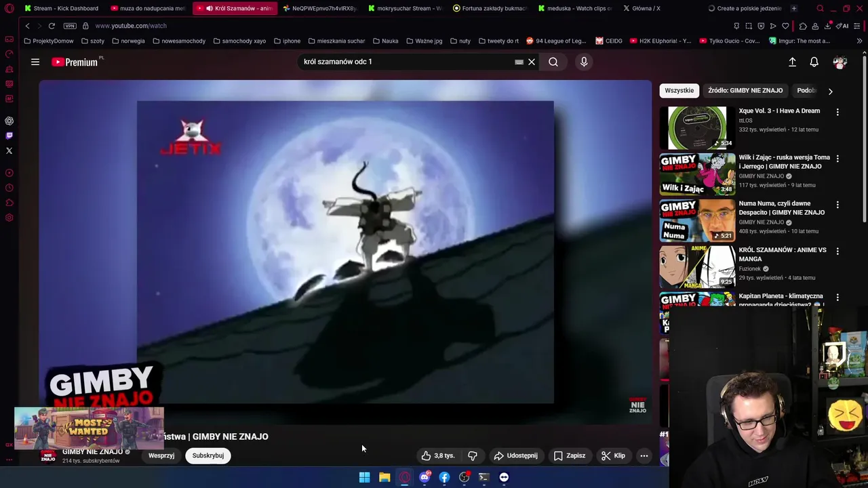Open more options for Numa Numa video
868x488 pixels.
click(x=837, y=205)
